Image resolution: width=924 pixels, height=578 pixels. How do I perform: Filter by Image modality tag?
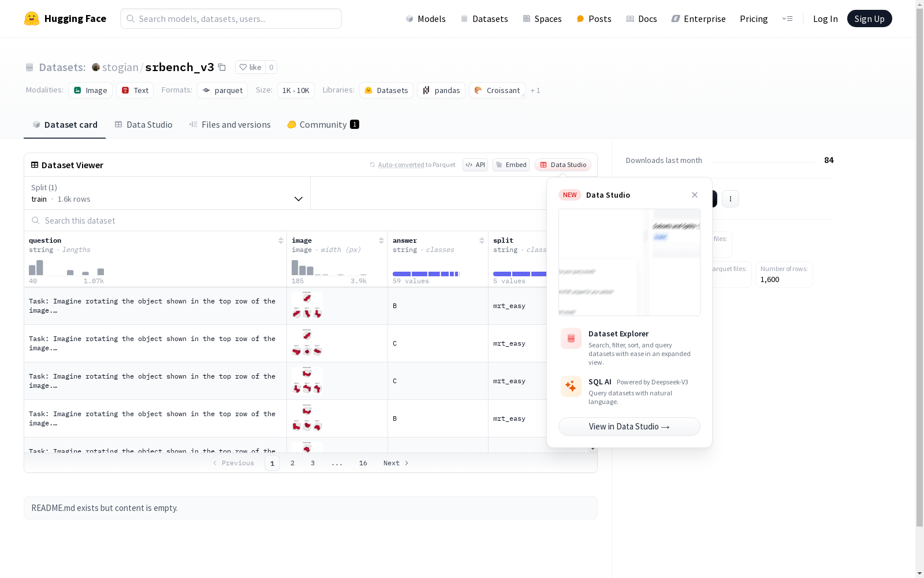tap(90, 90)
